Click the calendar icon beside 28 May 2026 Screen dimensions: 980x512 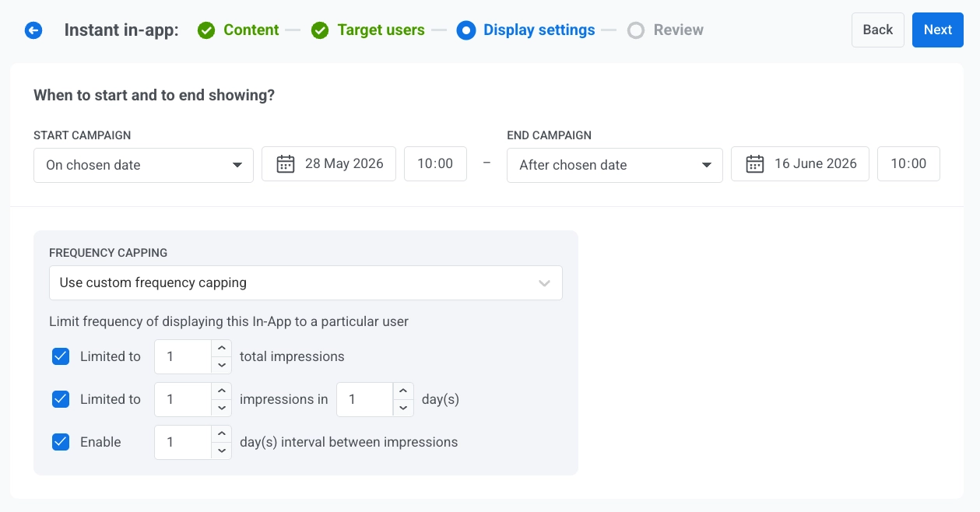pyautogui.click(x=286, y=164)
